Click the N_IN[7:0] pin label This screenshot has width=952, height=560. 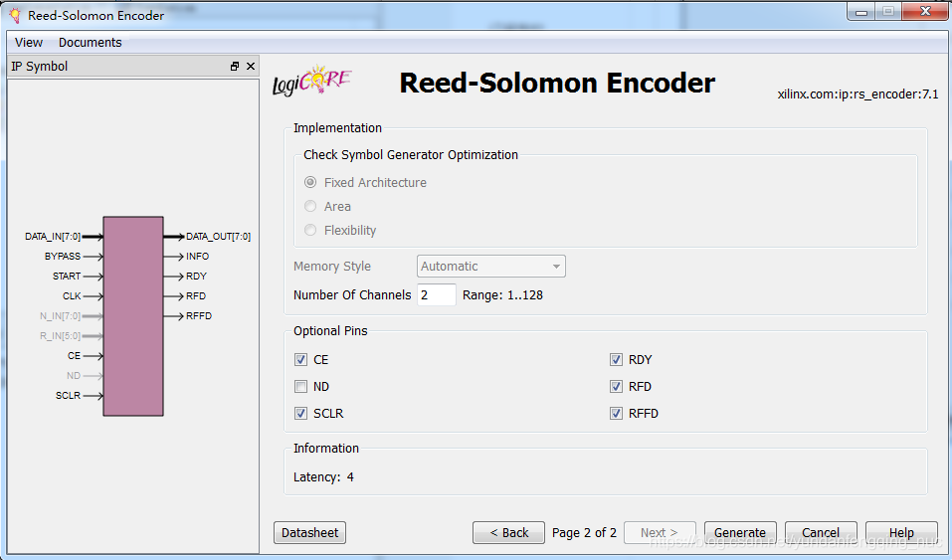(x=60, y=316)
